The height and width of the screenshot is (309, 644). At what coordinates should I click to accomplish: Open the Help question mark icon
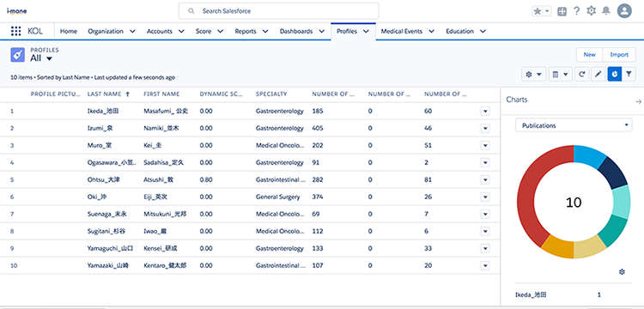point(577,11)
